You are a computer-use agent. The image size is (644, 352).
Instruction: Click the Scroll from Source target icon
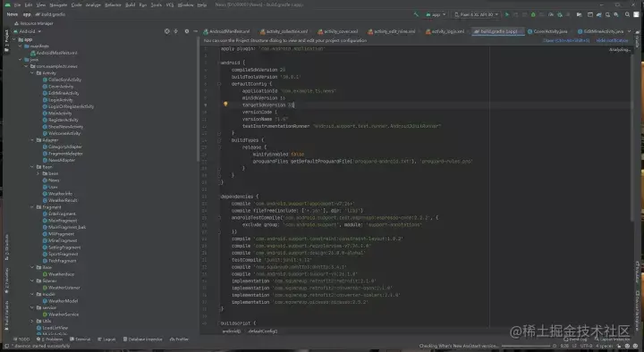point(166,31)
